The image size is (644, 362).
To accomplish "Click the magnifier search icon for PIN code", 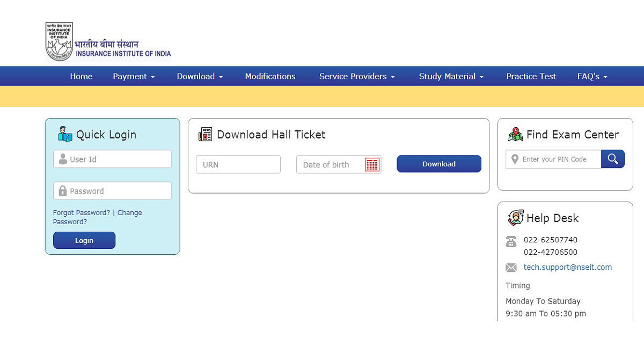I will click(x=613, y=159).
